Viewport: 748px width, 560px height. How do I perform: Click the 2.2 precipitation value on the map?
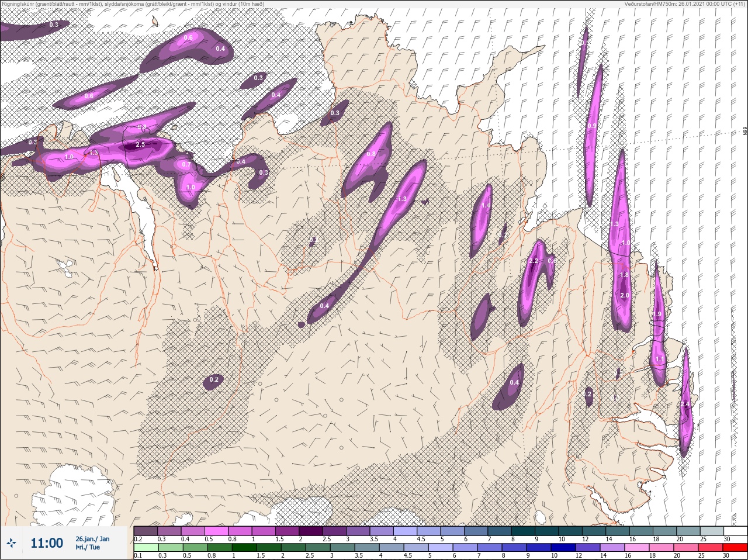[533, 261]
